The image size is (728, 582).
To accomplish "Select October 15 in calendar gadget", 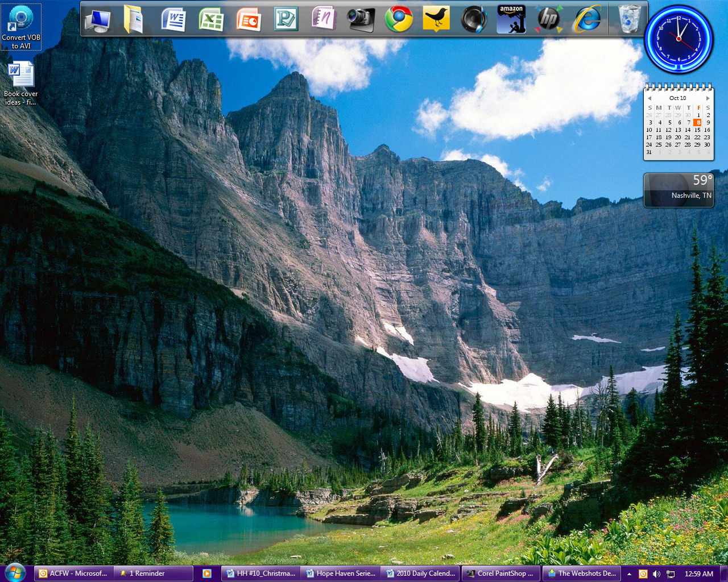I will point(697,130).
